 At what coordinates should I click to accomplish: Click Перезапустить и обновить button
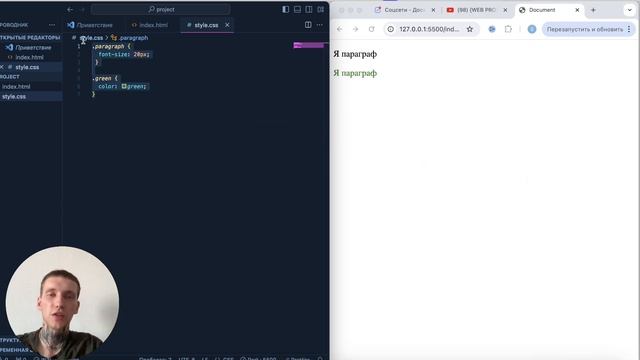pyautogui.click(x=585, y=29)
